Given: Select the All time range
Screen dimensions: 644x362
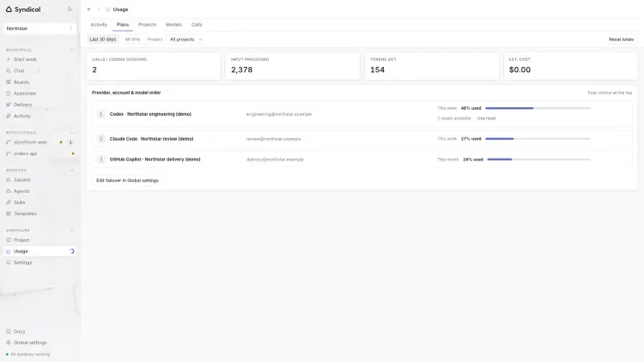Looking at the screenshot, I should coord(132,39).
